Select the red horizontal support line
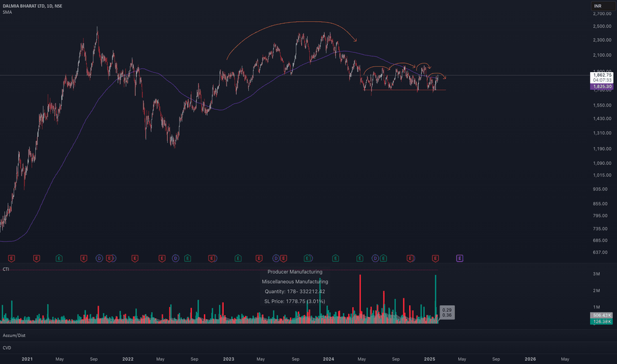The height and width of the screenshot is (364, 617). pyautogui.click(x=408, y=90)
